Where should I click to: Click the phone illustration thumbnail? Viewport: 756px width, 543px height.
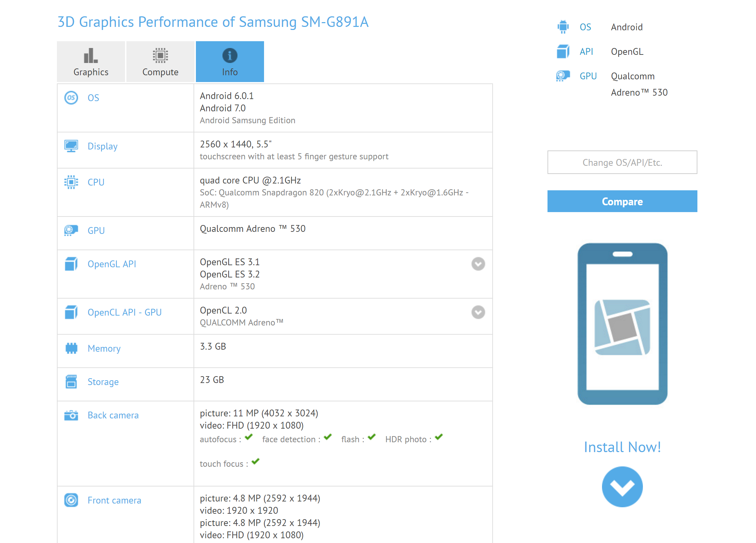coord(622,324)
